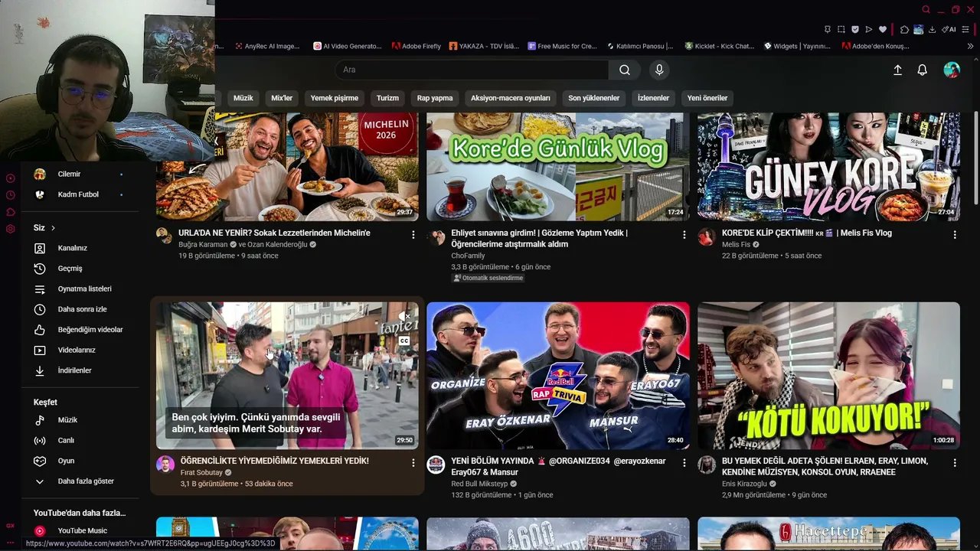The height and width of the screenshot is (551, 980).
Task: Select the Son yüklenenler filter chip
Action: tap(594, 98)
